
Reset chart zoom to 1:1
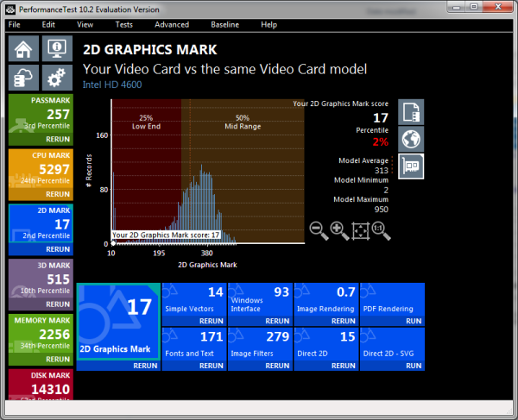pyautogui.click(x=381, y=230)
